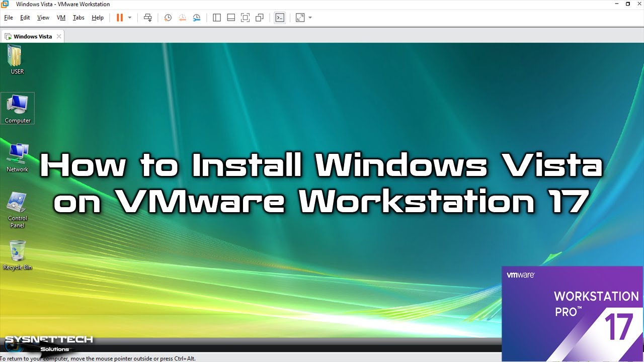Image resolution: width=644 pixels, height=362 pixels.
Task: Select the Network desktop icon
Action: pos(18,157)
